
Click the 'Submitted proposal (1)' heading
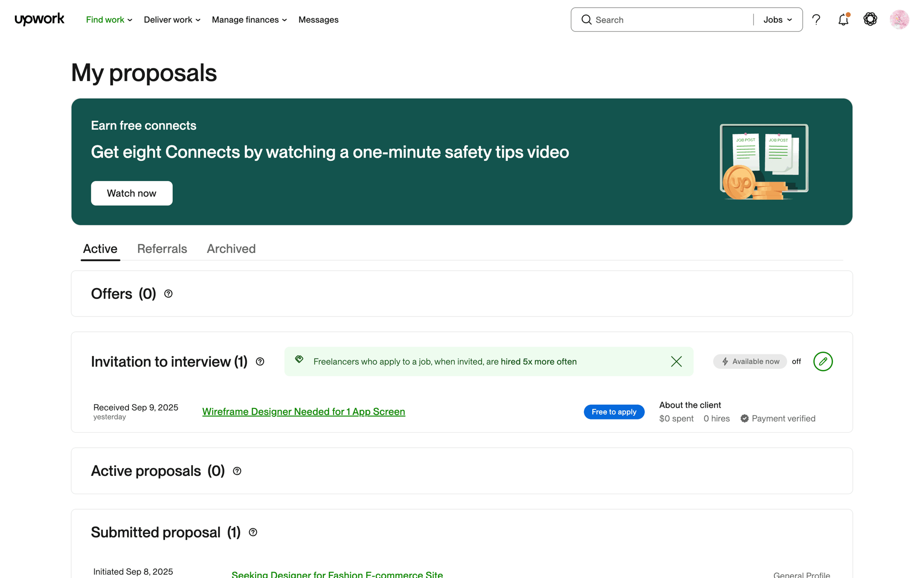point(166,532)
